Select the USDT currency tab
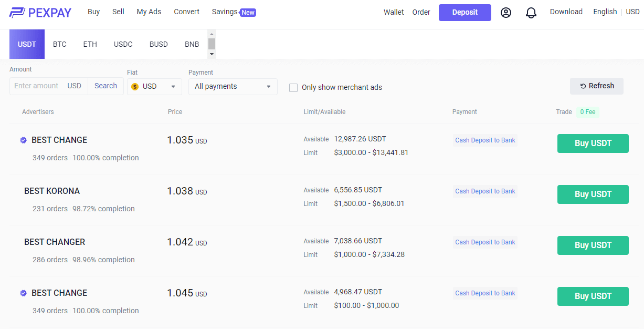The width and height of the screenshot is (644, 329). tap(27, 44)
